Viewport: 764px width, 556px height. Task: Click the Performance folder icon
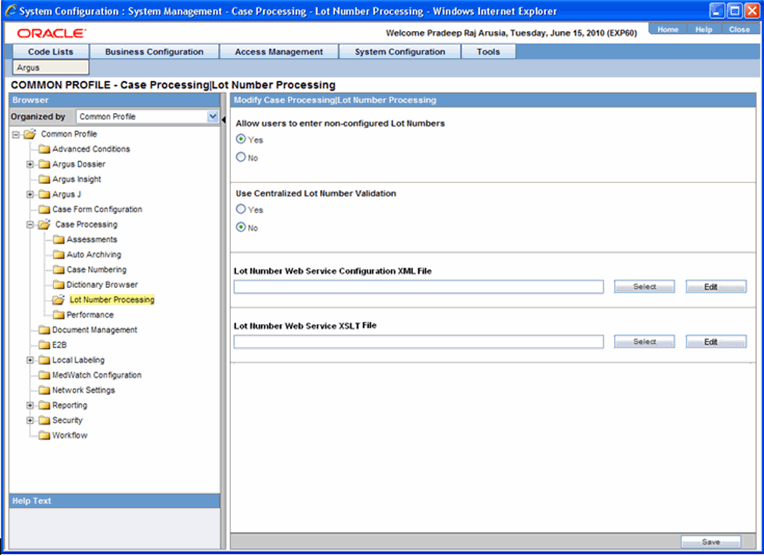pyautogui.click(x=59, y=315)
